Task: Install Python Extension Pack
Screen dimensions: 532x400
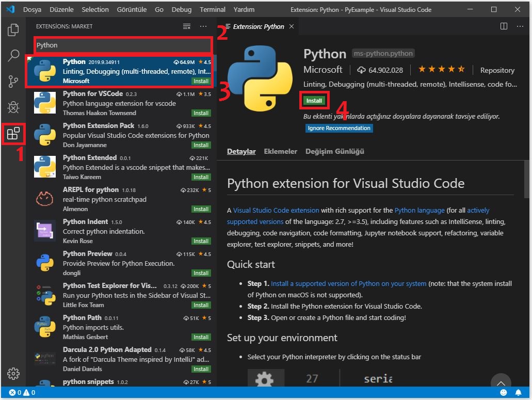Action: click(201, 145)
